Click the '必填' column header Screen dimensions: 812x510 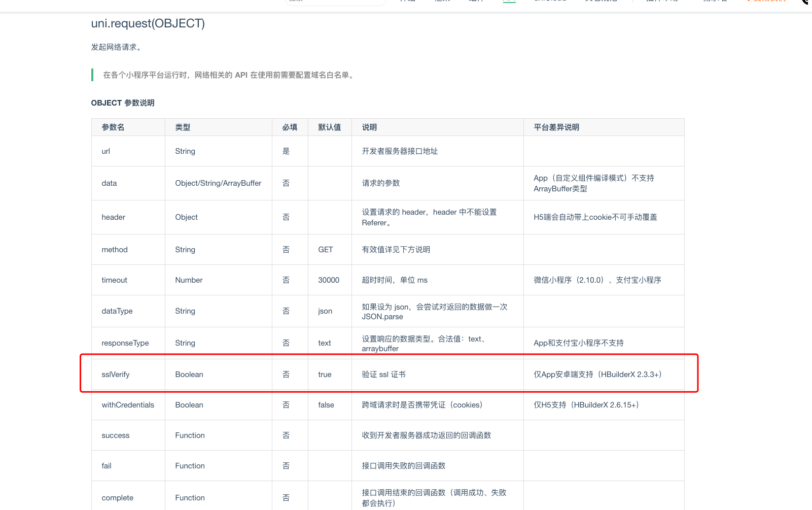(290, 127)
